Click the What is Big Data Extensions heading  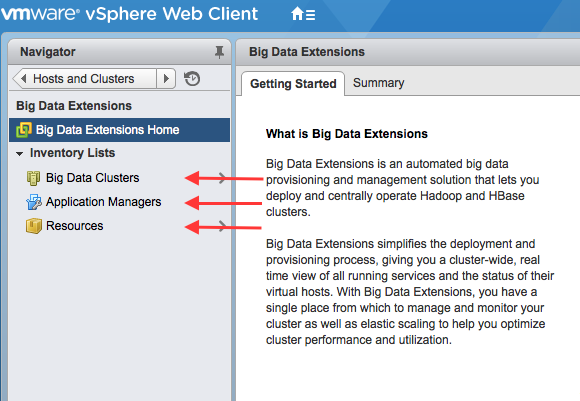coord(347,134)
